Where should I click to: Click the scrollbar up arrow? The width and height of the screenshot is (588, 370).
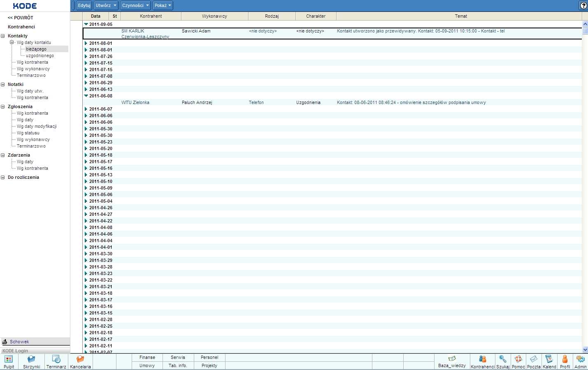[x=585, y=24]
